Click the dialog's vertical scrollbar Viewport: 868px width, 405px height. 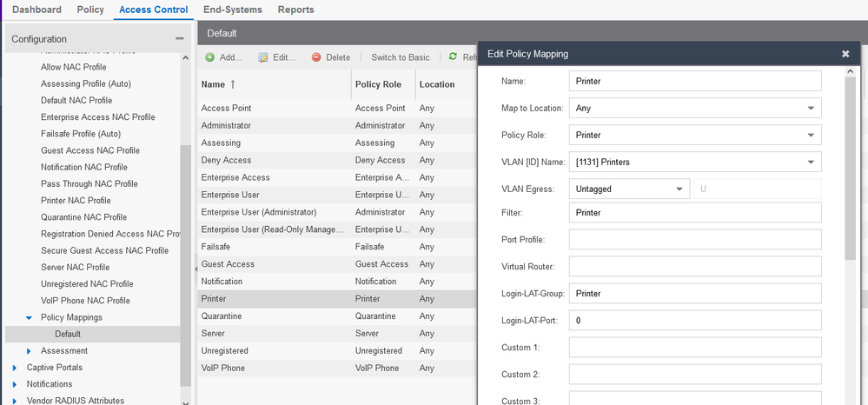pos(850,174)
